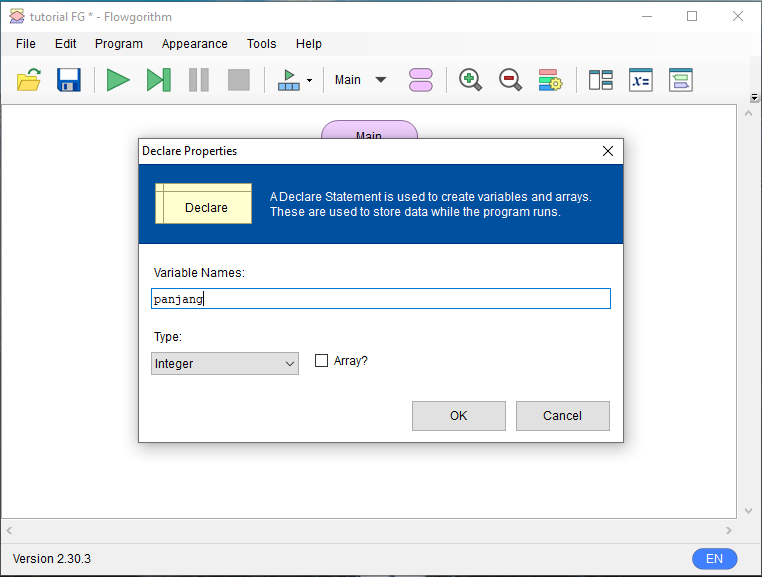Open a file with the folder icon
762x577 pixels.
tap(29, 80)
